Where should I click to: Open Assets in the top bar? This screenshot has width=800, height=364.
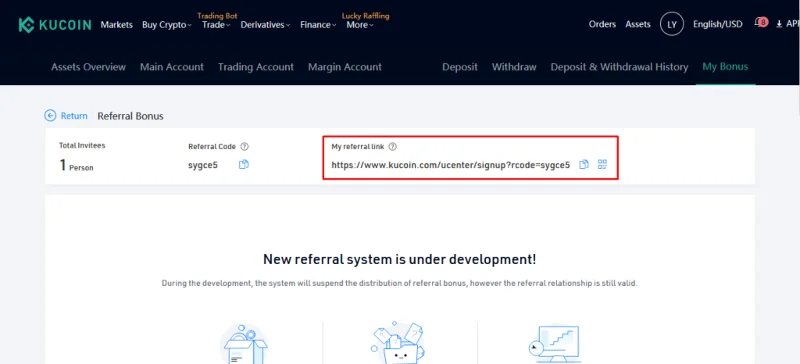(638, 24)
